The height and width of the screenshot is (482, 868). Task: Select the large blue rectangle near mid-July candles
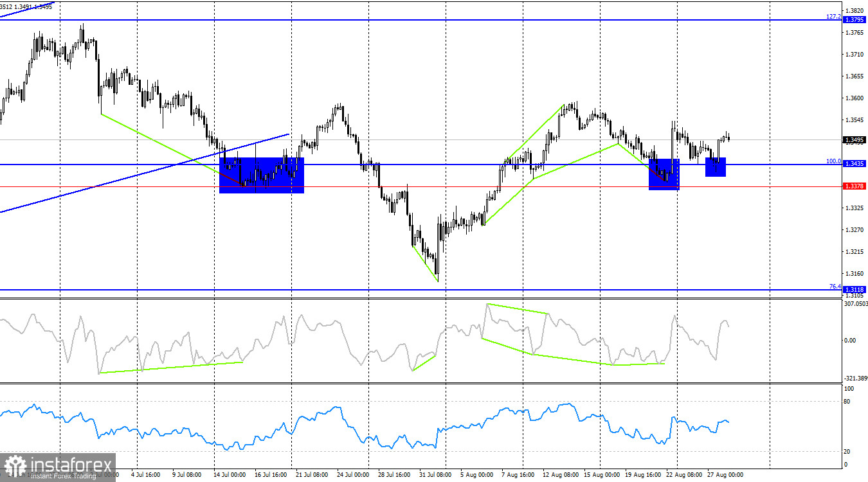(x=262, y=175)
